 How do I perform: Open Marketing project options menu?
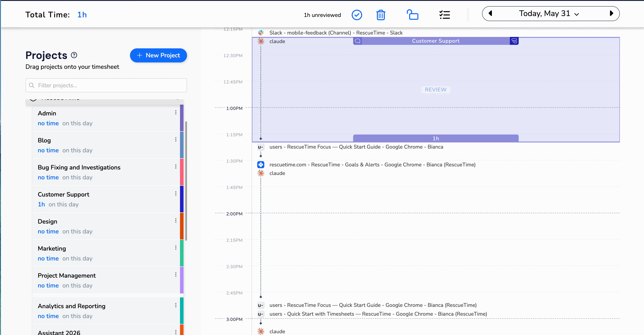click(x=176, y=248)
